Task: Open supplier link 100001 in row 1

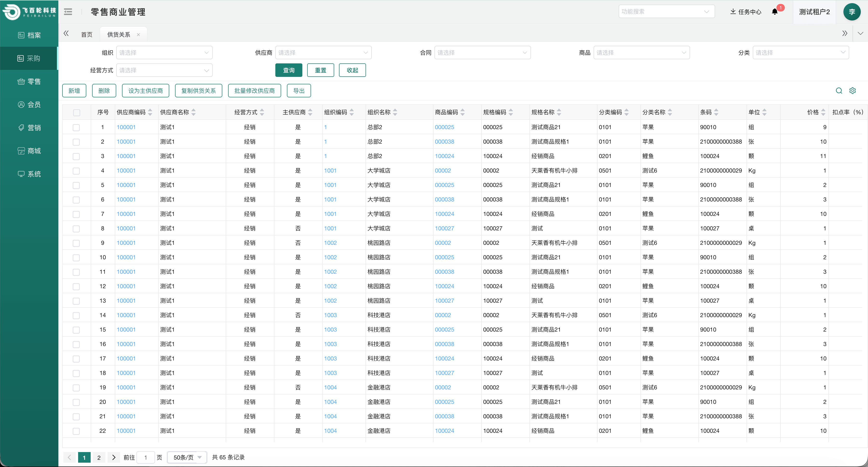Action: (126, 127)
